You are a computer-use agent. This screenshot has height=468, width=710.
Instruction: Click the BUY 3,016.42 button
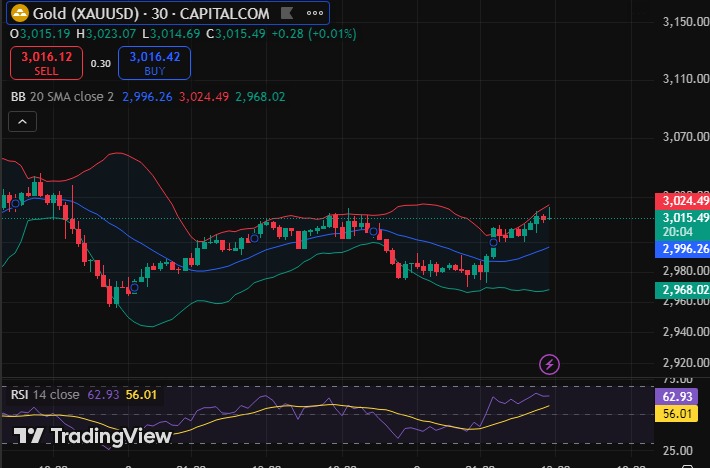[x=154, y=63]
